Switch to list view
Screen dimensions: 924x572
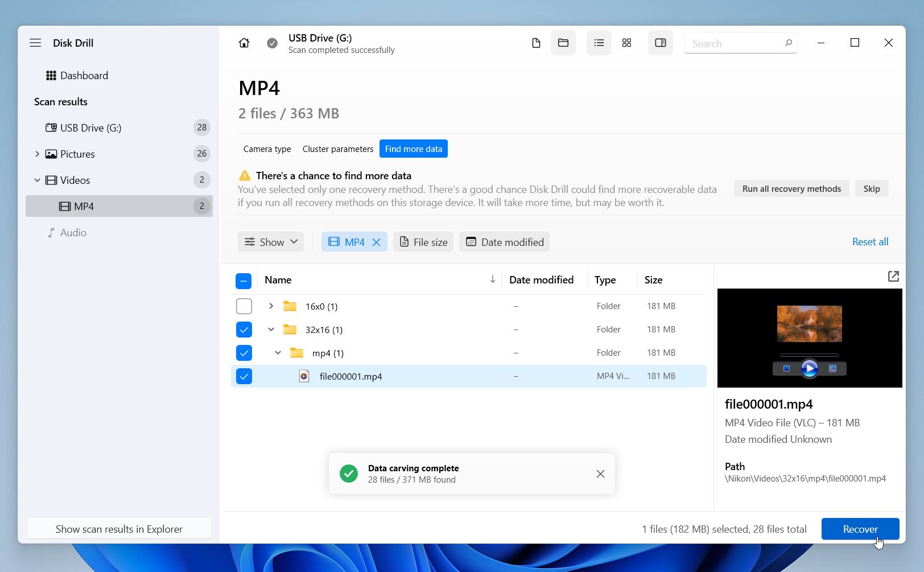[599, 43]
